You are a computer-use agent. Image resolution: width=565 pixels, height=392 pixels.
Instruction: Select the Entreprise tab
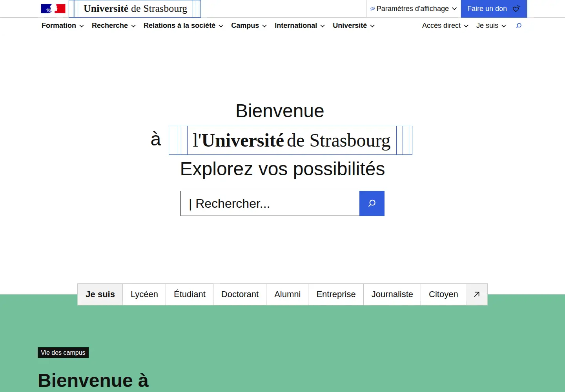(x=336, y=294)
